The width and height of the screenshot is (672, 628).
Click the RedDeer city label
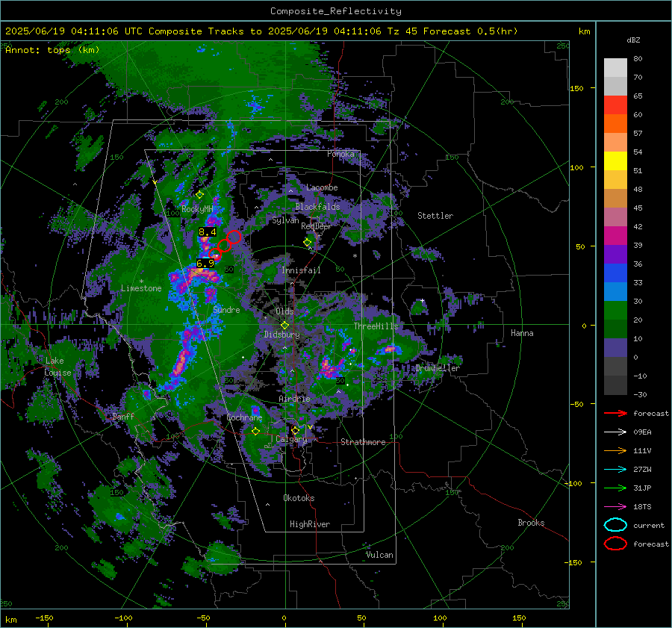coord(317,226)
